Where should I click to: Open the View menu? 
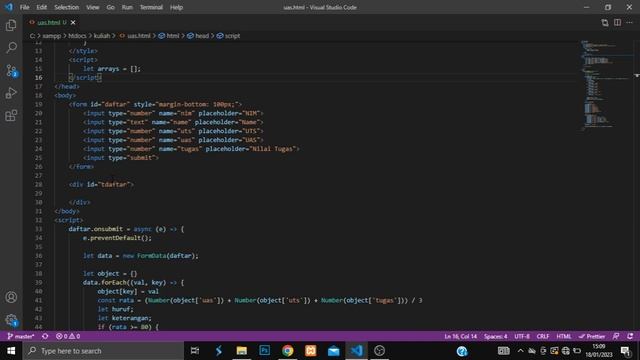pyautogui.click(x=93, y=7)
